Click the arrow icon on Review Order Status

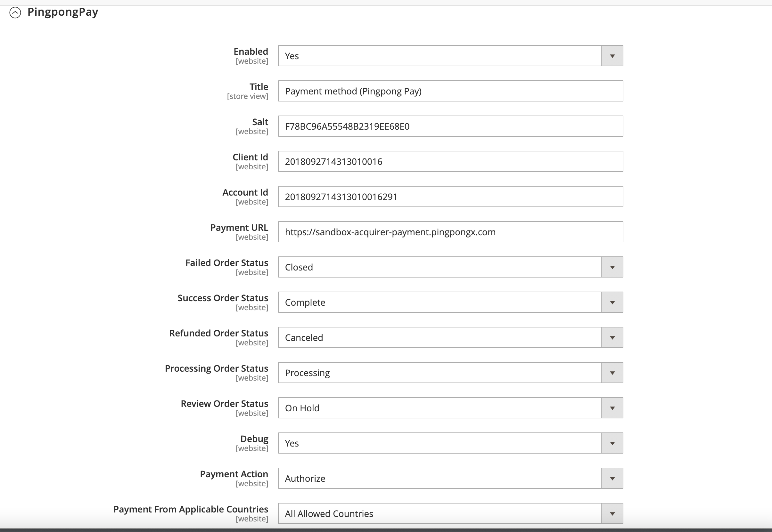[x=612, y=407]
